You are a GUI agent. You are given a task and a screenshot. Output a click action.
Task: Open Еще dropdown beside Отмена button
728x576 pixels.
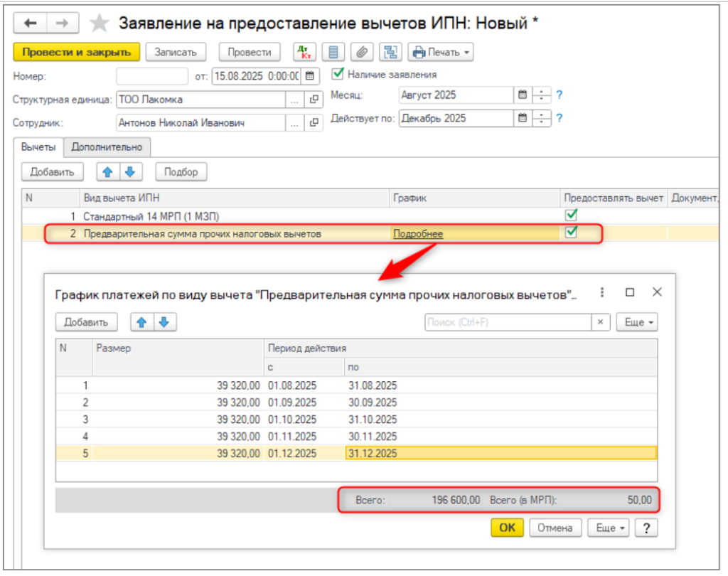click(x=611, y=528)
